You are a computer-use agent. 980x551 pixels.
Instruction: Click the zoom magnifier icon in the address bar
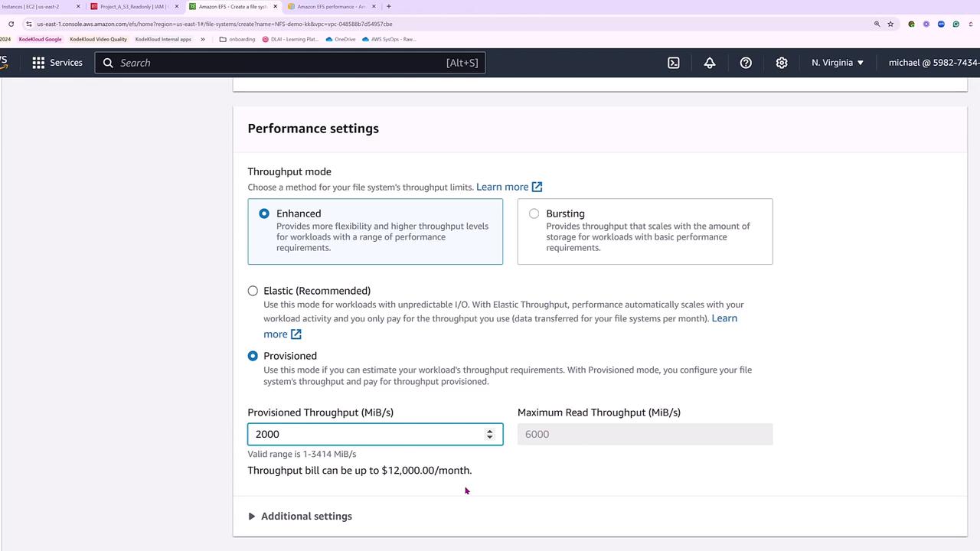point(877,24)
